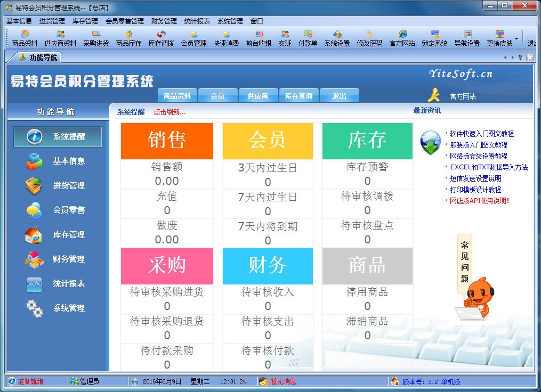The height and width of the screenshot is (392, 541).
Task: Click tab list dropdown arrow
Action: (520, 58)
